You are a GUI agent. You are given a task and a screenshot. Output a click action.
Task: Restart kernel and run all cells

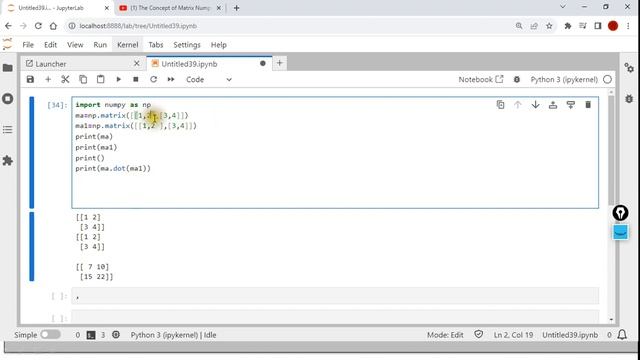(171, 80)
